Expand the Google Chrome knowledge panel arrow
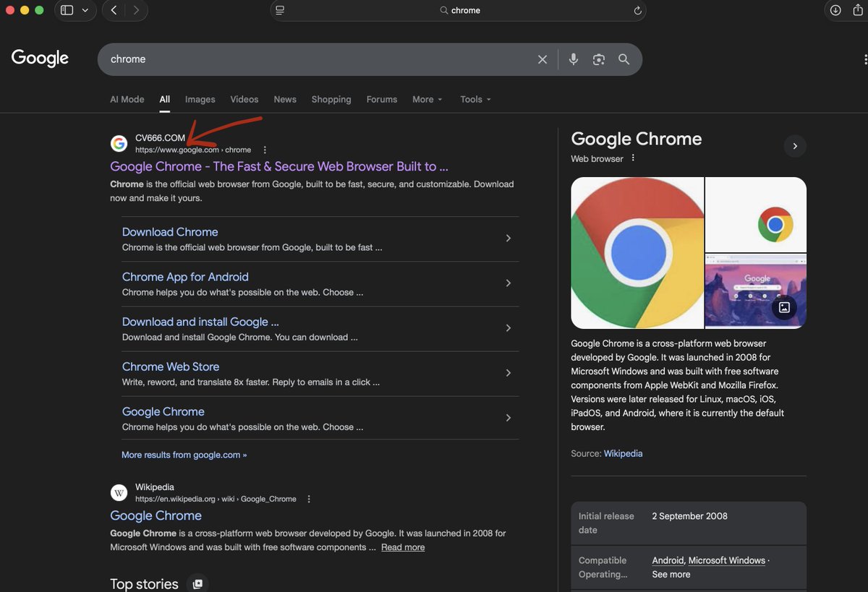The image size is (868, 592). click(795, 146)
